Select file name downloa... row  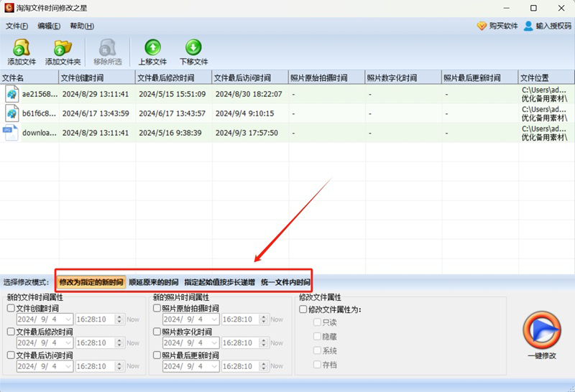[x=40, y=133]
